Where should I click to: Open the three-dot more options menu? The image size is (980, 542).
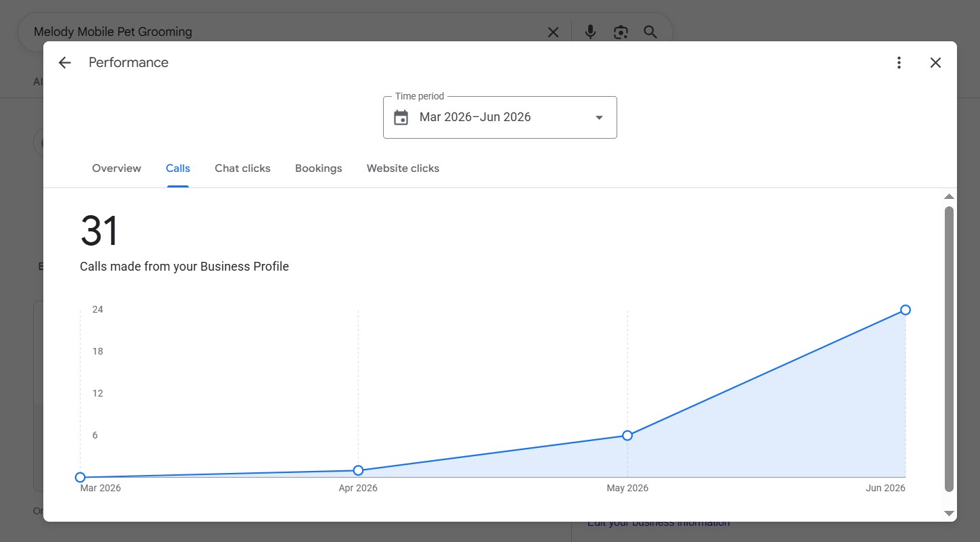tap(899, 63)
